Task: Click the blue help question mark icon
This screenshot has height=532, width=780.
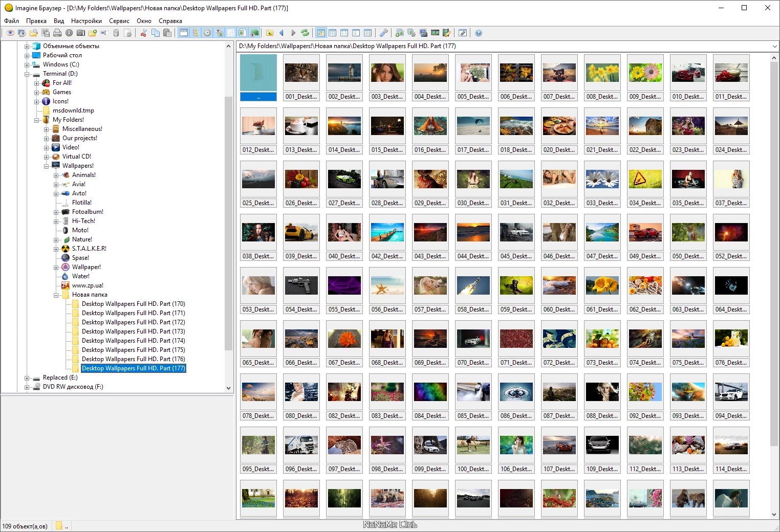Action: 479,33
